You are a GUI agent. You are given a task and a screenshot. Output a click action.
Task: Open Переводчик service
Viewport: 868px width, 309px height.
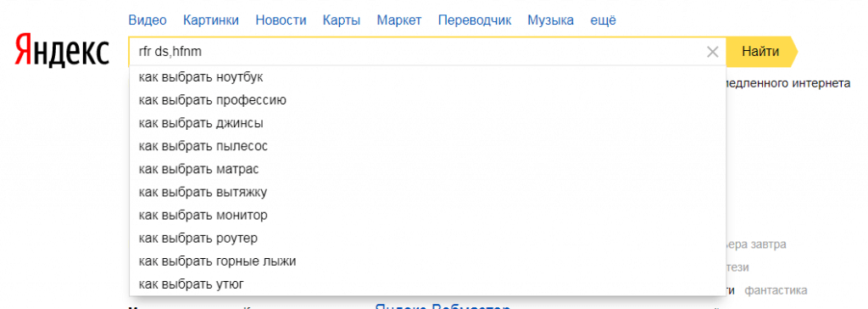[475, 20]
